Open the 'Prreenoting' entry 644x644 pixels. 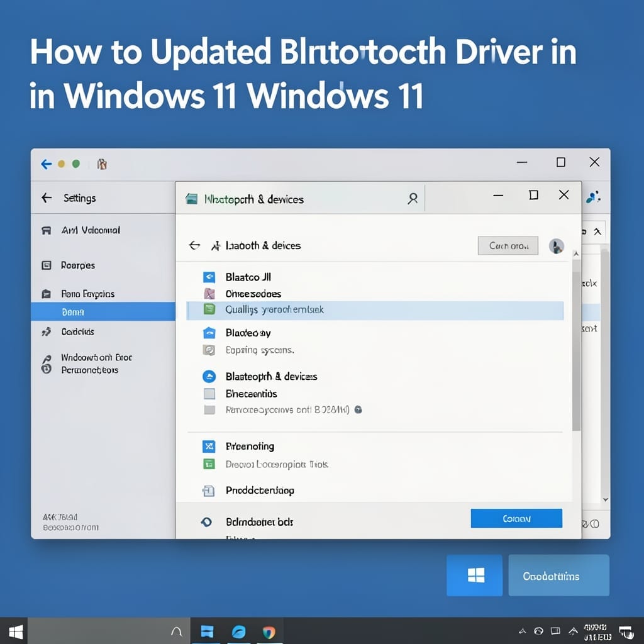pyautogui.click(x=250, y=447)
